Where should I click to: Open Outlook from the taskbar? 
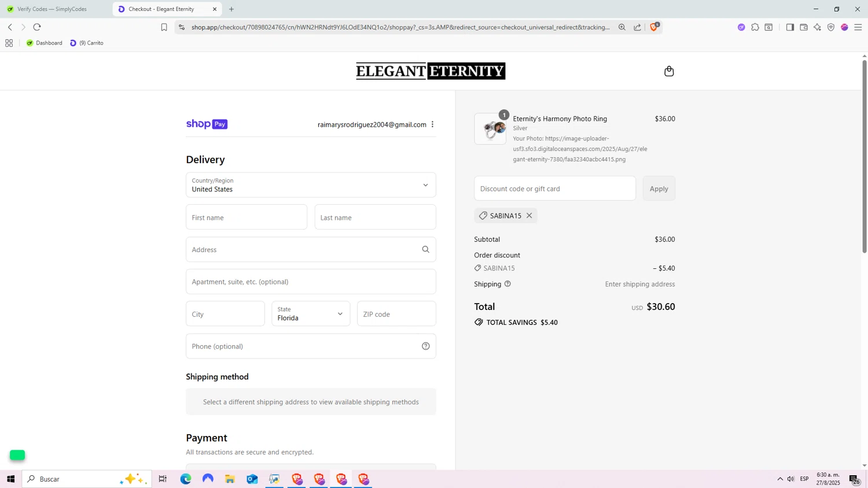(x=252, y=479)
